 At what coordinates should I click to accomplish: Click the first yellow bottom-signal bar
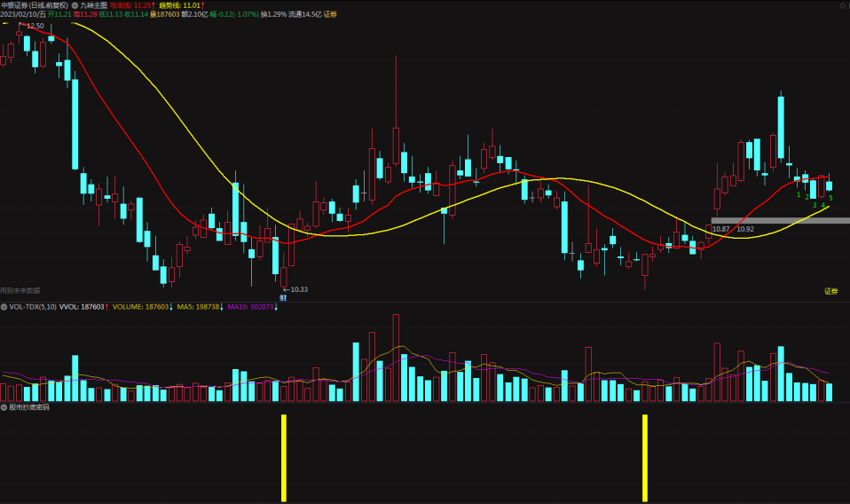click(284, 458)
